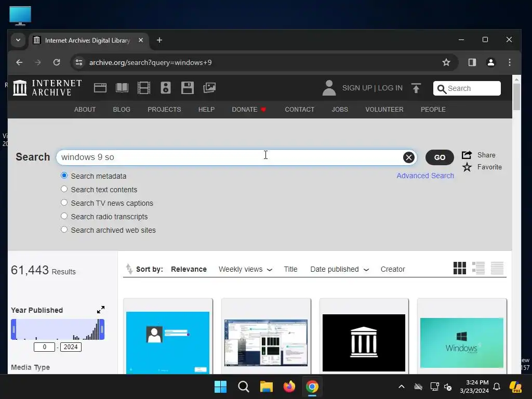Click LOG IN link
Viewport: 532px width, 399px height.
coord(390,88)
